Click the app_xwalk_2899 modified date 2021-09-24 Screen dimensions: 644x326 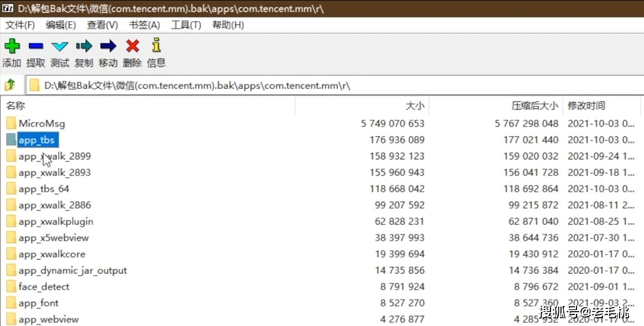[601, 156]
